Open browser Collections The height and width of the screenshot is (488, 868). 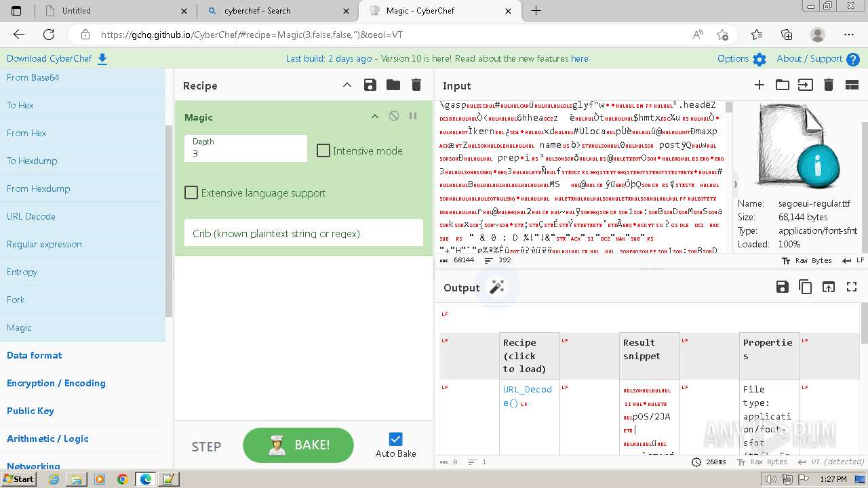[x=787, y=35]
